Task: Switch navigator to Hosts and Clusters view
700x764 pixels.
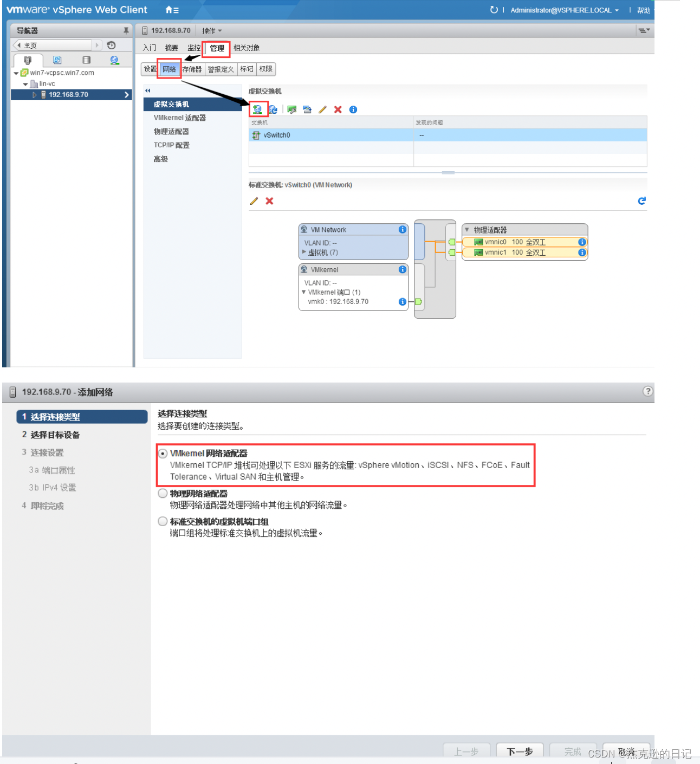Action: [28, 60]
